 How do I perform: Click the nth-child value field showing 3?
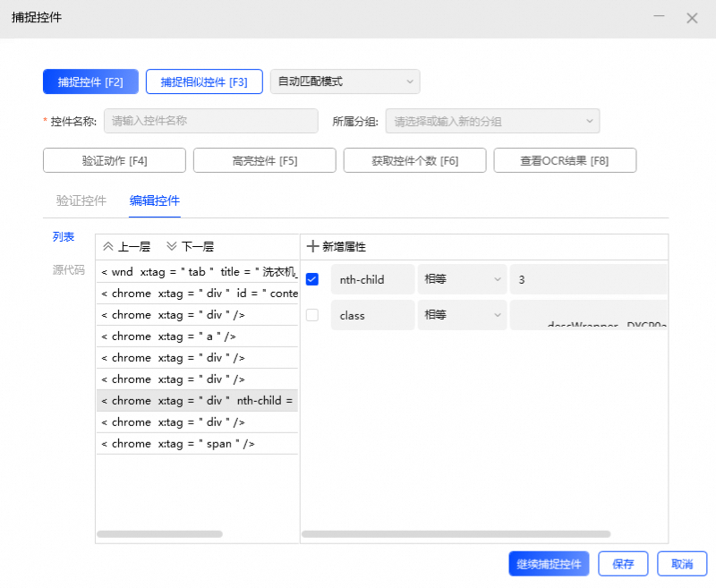click(589, 279)
